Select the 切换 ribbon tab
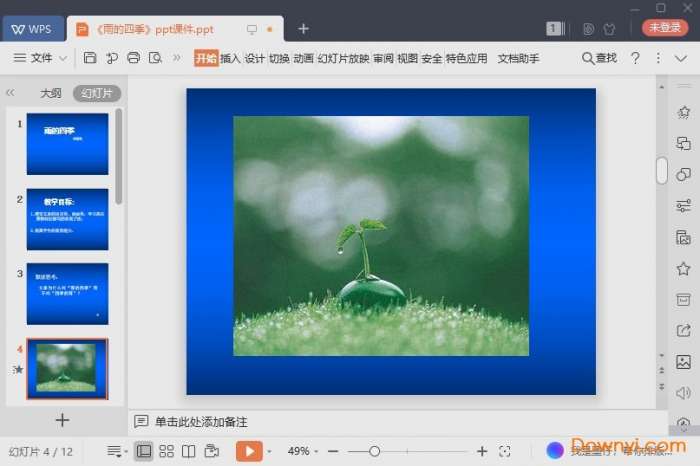Screen dimensions: 700x466 point(279,58)
